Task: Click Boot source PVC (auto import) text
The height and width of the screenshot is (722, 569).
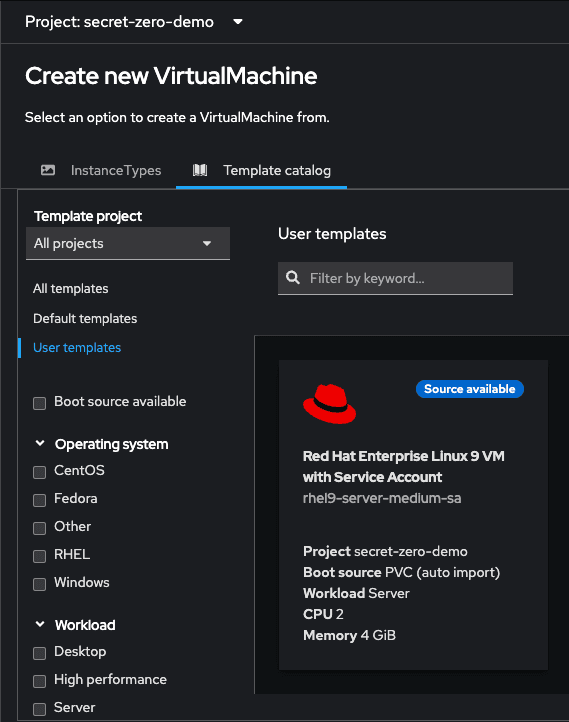Action: (x=401, y=572)
